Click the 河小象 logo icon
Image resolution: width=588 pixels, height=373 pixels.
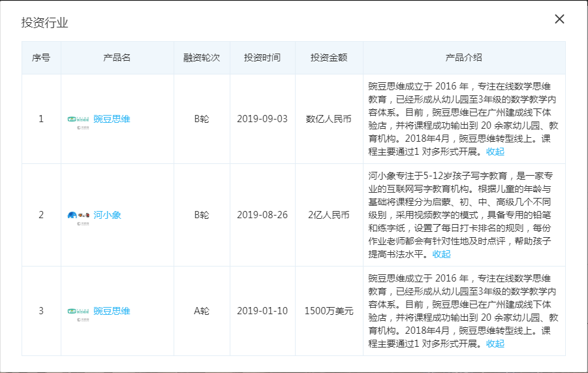point(78,216)
